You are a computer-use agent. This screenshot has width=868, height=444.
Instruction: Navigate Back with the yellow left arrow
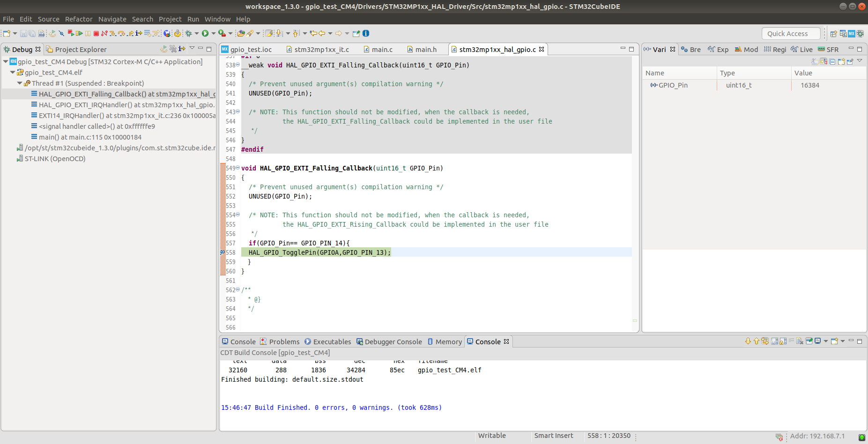point(322,33)
